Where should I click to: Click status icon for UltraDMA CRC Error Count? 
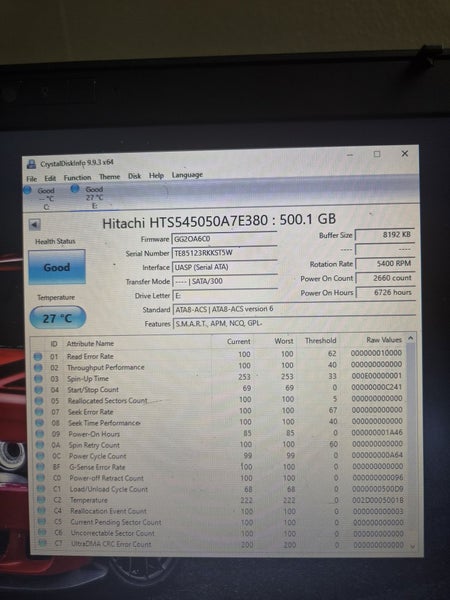[x=43, y=543]
